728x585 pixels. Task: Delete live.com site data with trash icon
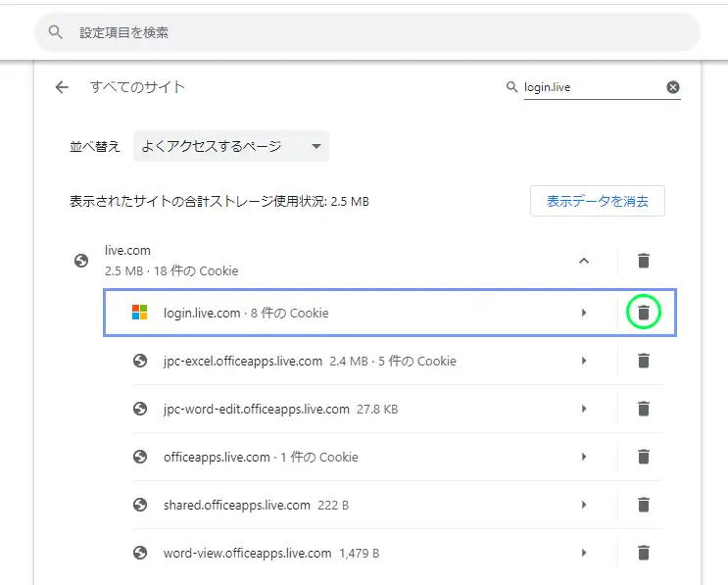click(644, 261)
